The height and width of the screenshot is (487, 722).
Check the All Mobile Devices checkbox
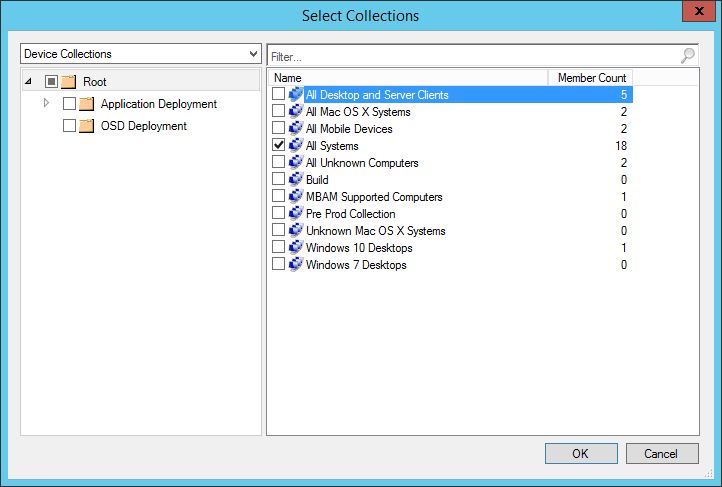click(278, 129)
